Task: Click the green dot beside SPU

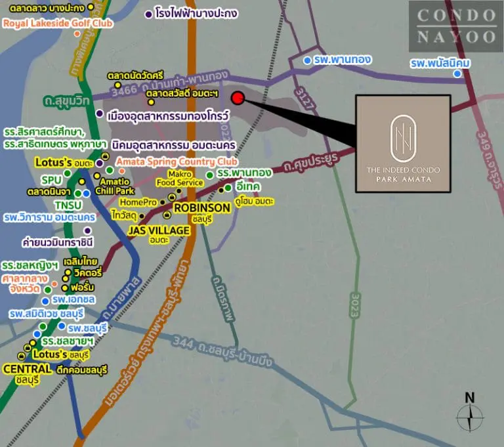Action: click(x=67, y=174)
